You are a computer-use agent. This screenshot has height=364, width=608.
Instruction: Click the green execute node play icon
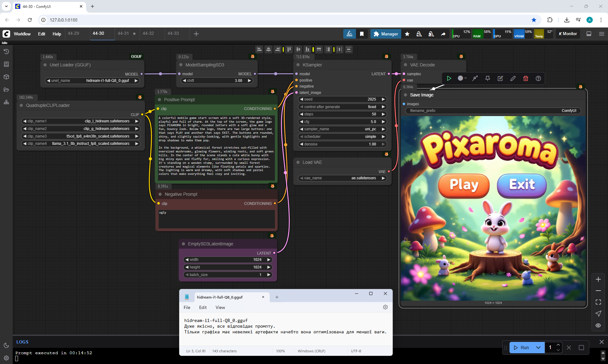pos(449,78)
